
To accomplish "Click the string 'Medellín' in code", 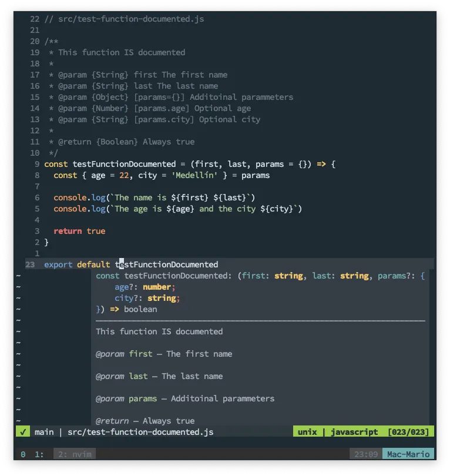I will [x=194, y=175].
